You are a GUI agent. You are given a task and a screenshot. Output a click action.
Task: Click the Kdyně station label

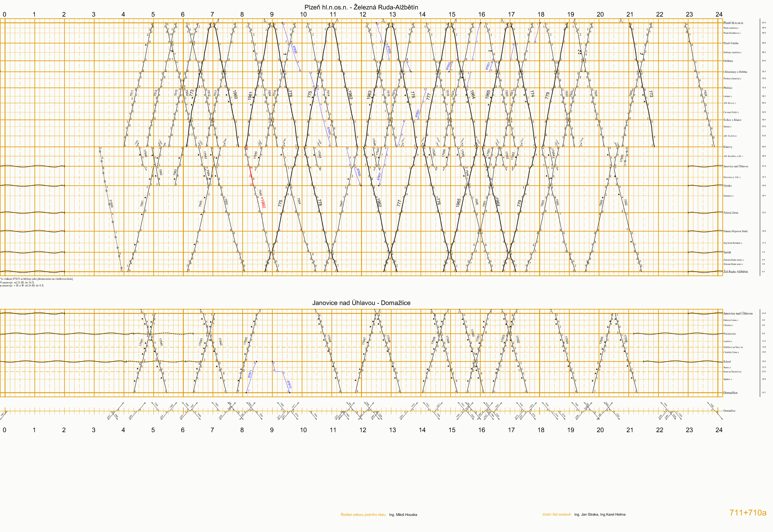(x=727, y=362)
